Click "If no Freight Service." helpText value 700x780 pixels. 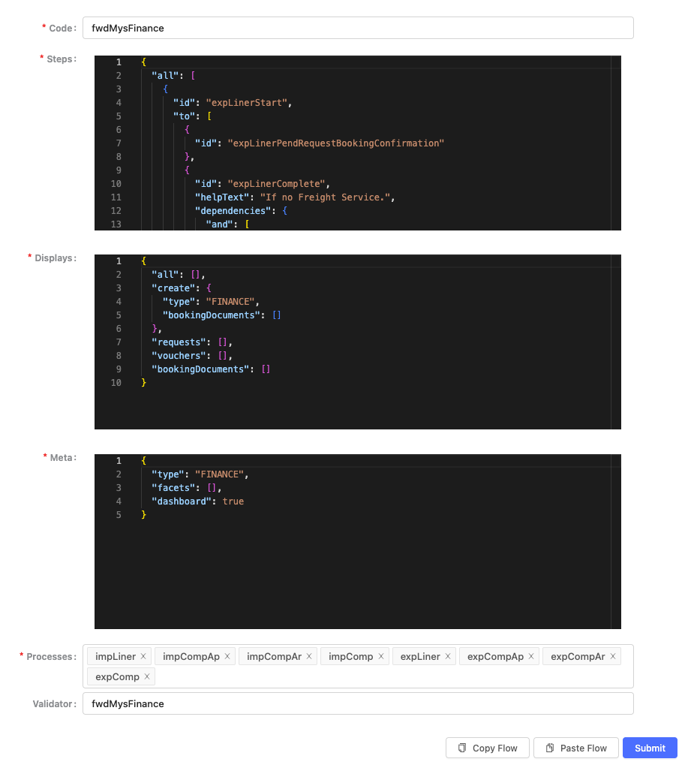325,197
